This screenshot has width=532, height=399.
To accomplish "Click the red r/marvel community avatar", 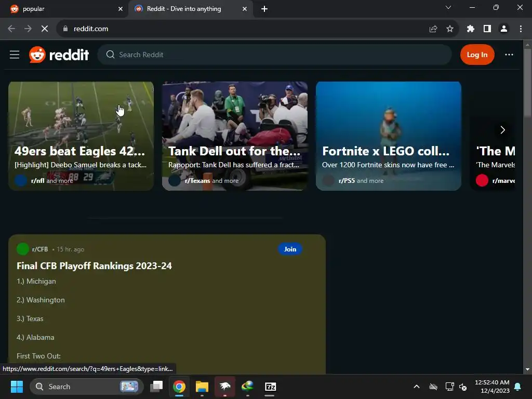I will pyautogui.click(x=482, y=180).
